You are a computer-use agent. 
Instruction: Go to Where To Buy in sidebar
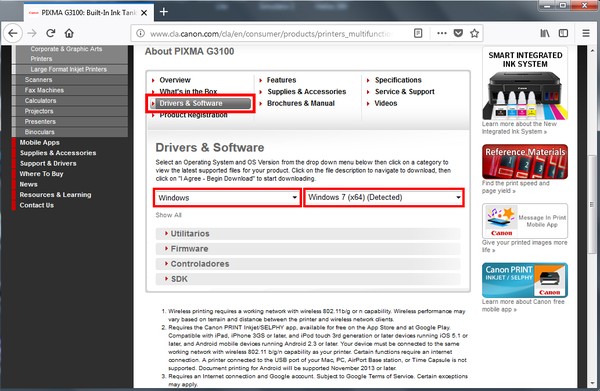(x=41, y=174)
